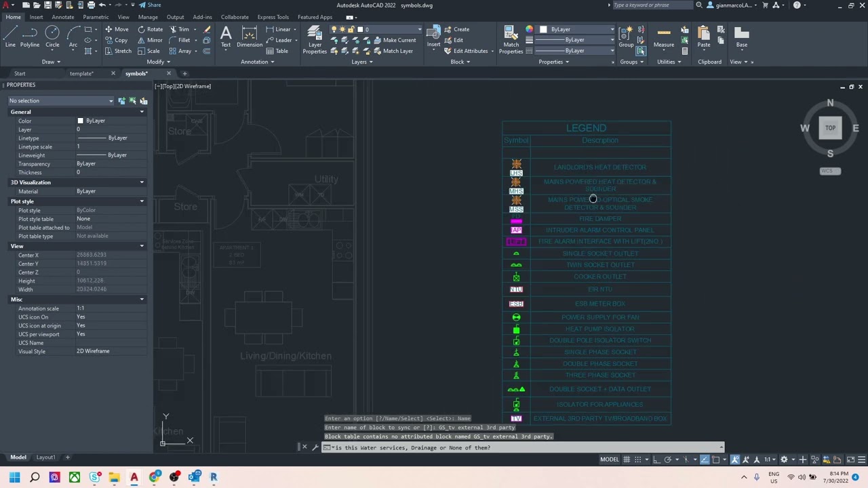Expand the Annotation panel dropdown
Screen dimensions: 868x488
pyautogui.click(x=257, y=62)
